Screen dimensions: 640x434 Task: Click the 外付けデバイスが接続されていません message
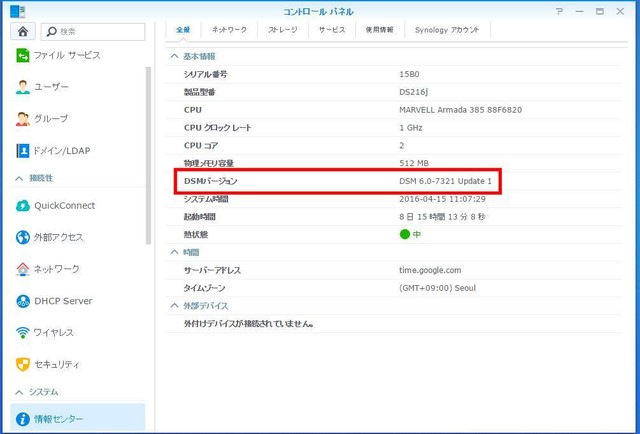tap(249, 324)
